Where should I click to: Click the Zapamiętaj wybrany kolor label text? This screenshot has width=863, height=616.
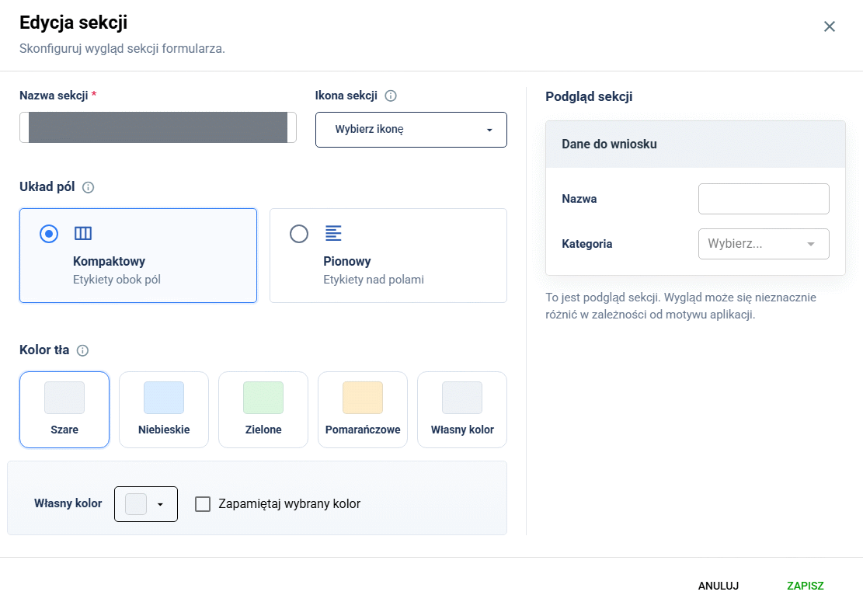[290, 503]
